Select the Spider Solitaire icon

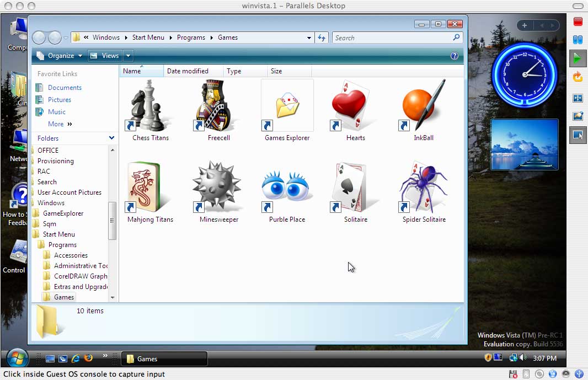click(x=424, y=192)
